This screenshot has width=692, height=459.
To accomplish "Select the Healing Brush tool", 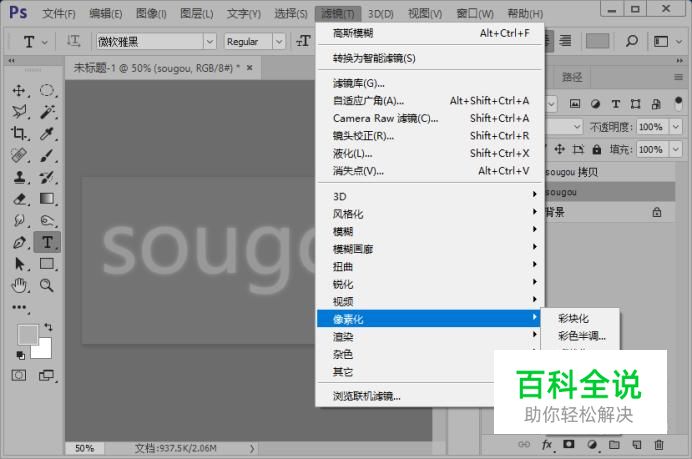I will (19, 155).
